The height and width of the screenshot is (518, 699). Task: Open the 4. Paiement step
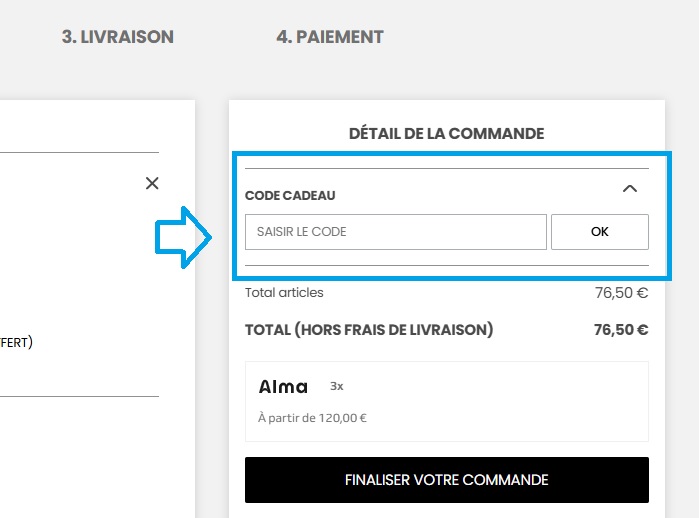point(330,37)
